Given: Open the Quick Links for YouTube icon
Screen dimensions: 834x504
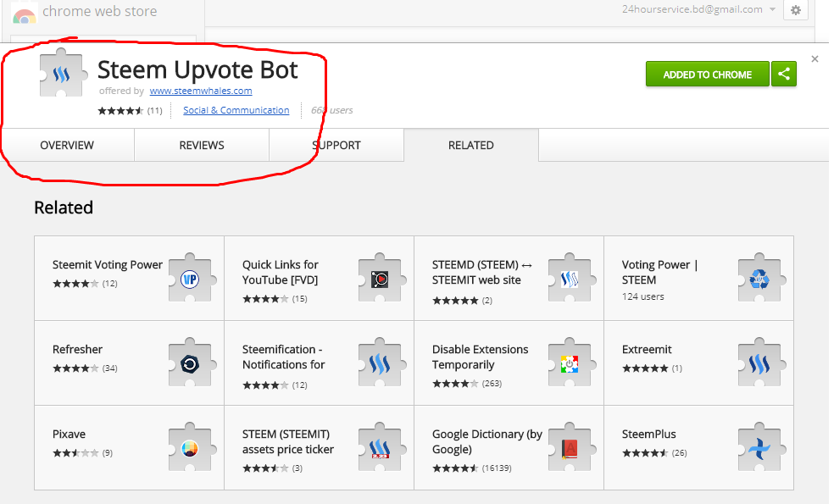Looking at the screenshot, I should (x=382, y=278).
